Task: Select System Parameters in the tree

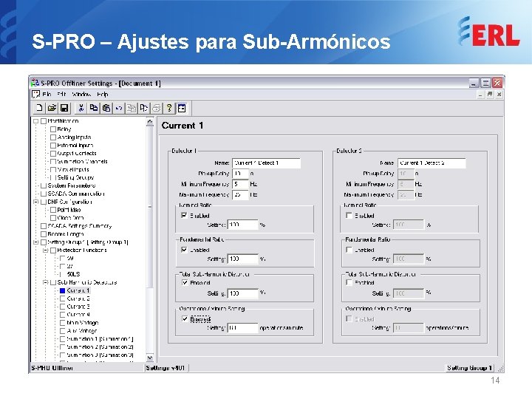Action: click(72, 185)
